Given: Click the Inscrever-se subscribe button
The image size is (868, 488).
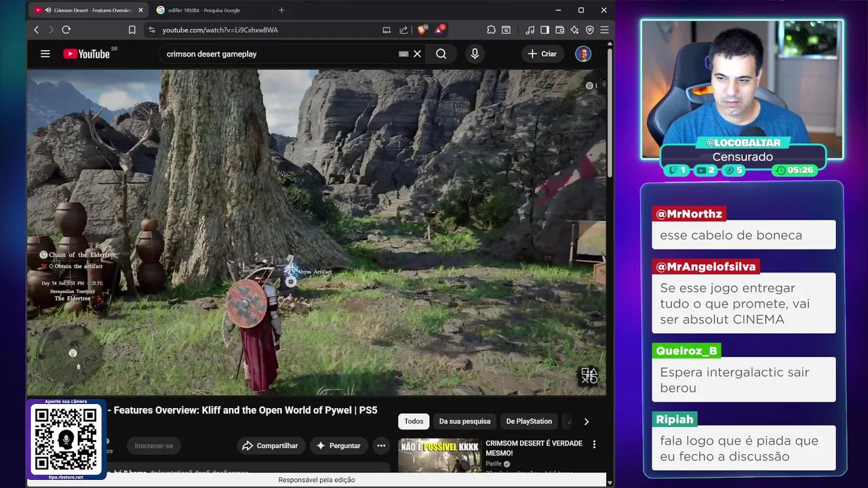Looking at the screenshot, I should (154, 445).
